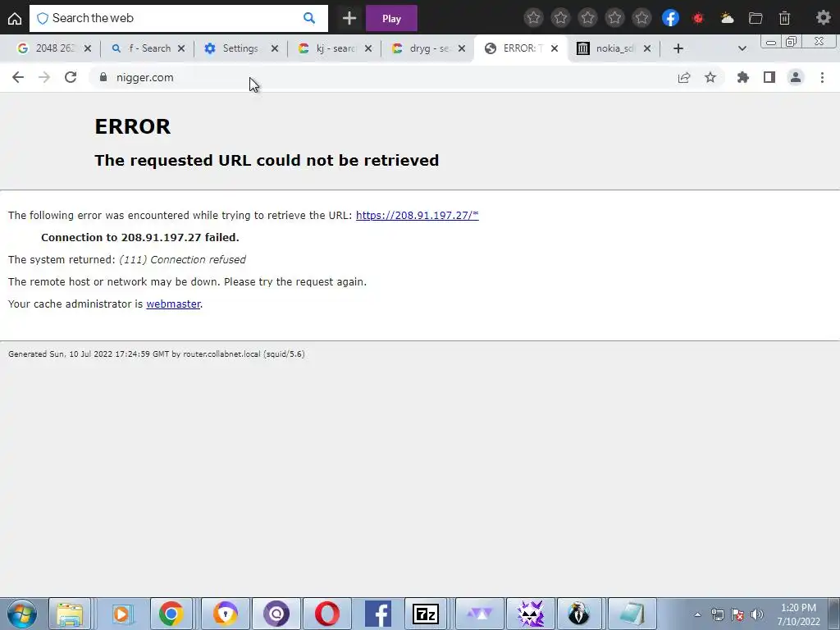
Task: Click the folder icon in top bar
Action: click(x=756, y=18)
